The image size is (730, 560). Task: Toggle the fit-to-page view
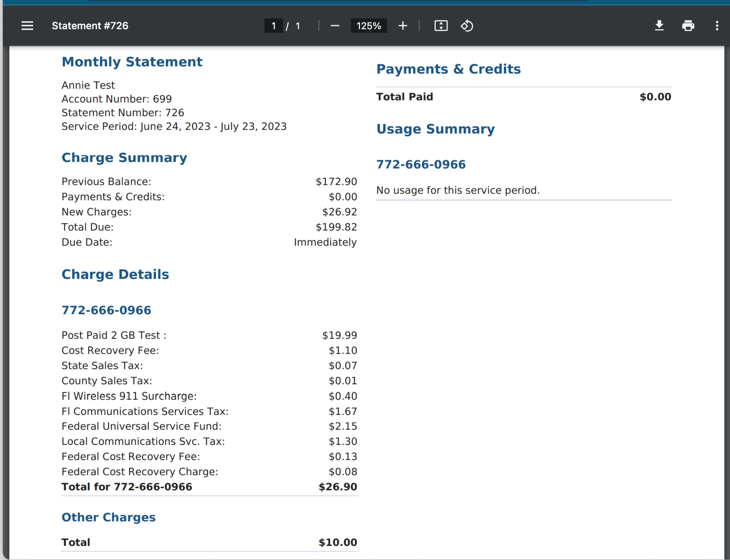[x=441, y=26]
